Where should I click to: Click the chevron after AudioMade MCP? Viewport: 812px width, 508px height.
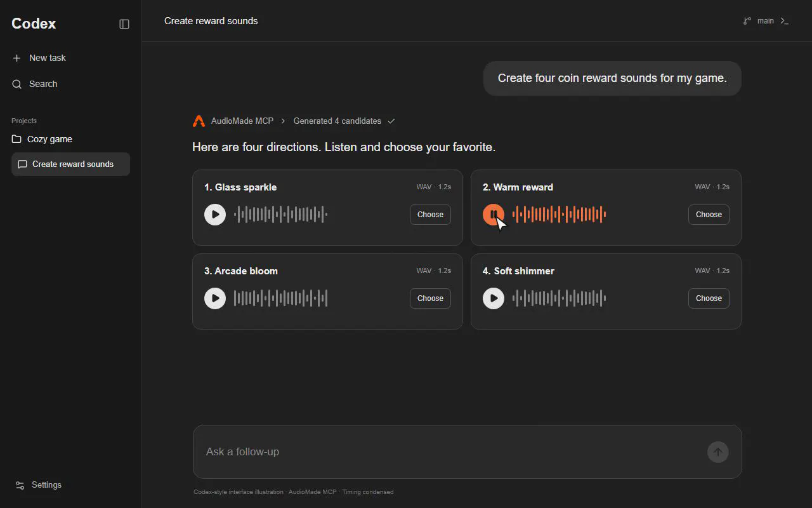pyautogui.click(x=284, y=121)
